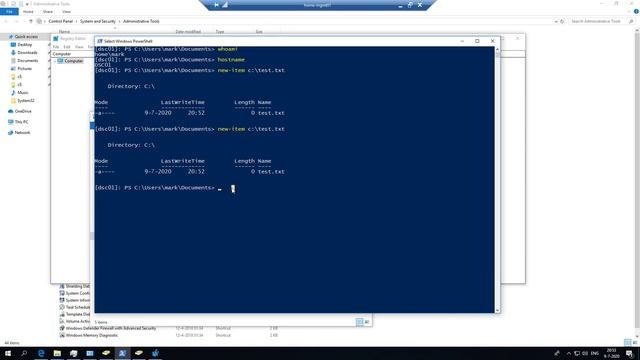Click the PowerShell window title icon

pos(100,41)
